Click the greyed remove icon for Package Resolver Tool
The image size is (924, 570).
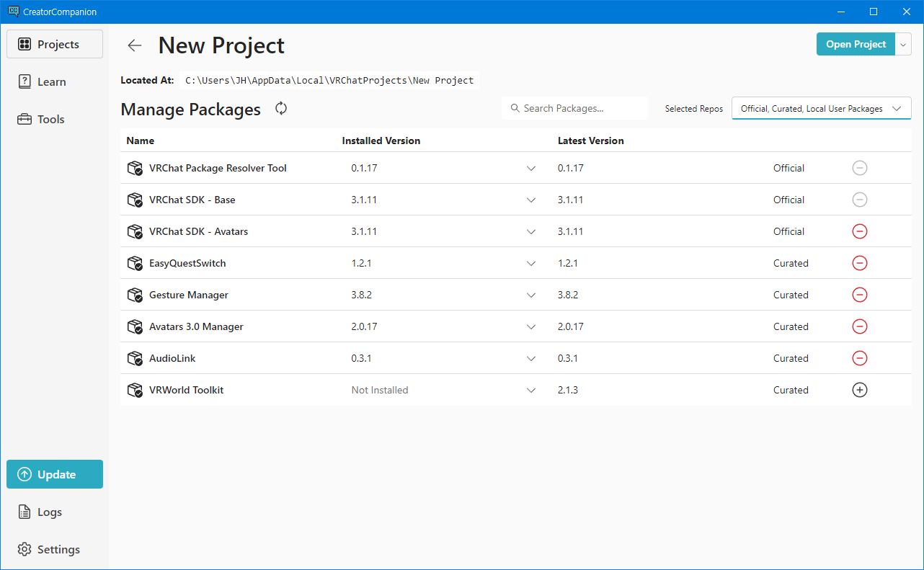pyautogui.click(x=859, y=168)
